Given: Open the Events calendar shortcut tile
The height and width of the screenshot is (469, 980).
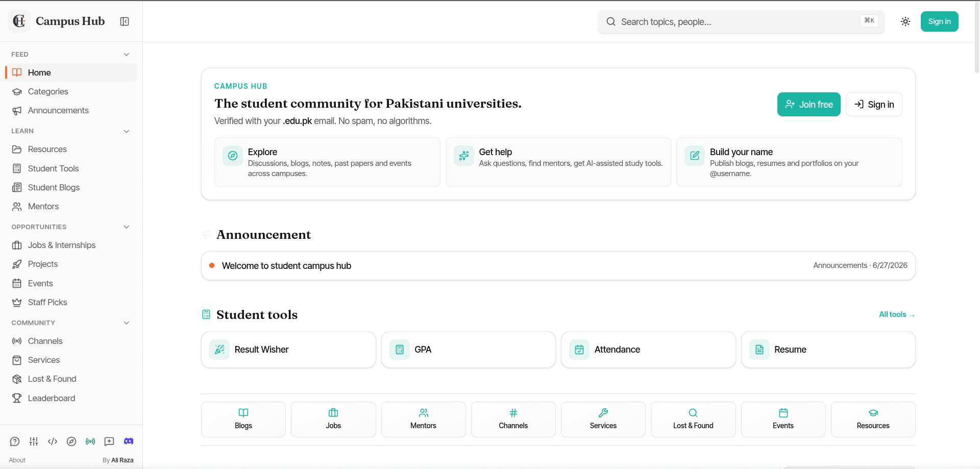Looking at the screenshot, I should [x=783, y=419].
